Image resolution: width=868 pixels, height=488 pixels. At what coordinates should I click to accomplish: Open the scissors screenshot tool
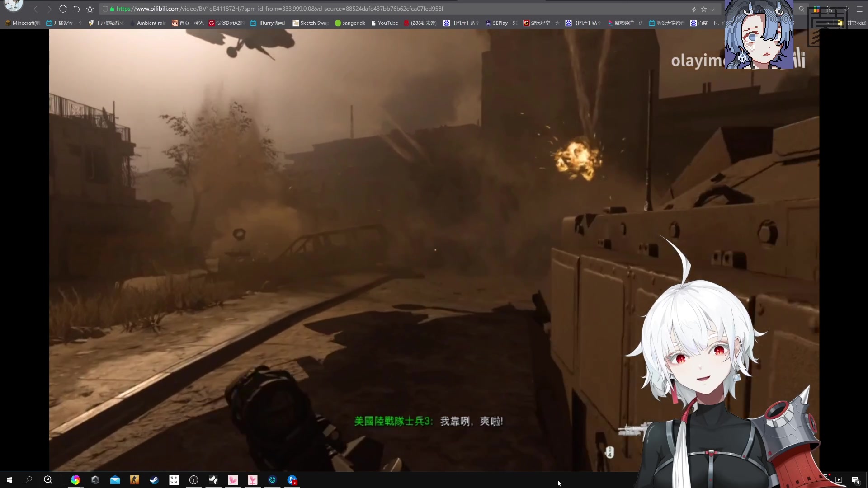pos(829,9)
